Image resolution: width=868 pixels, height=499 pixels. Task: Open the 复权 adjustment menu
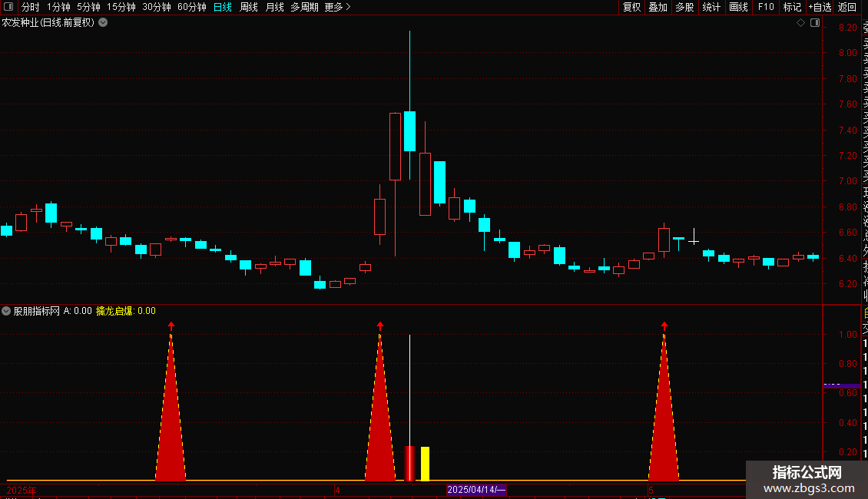point(631,7)
